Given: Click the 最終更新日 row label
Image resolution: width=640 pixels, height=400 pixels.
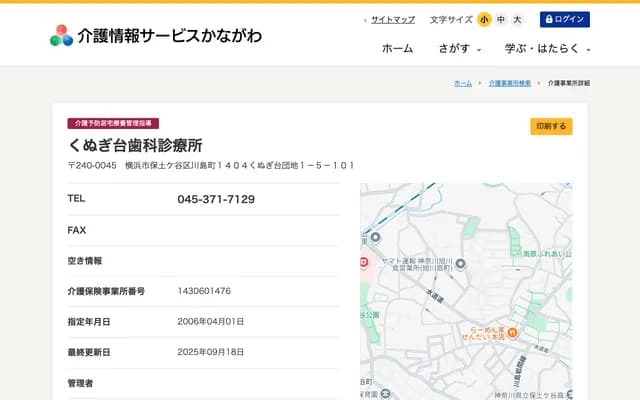Looking at the screenshot, I should [89, 352].
